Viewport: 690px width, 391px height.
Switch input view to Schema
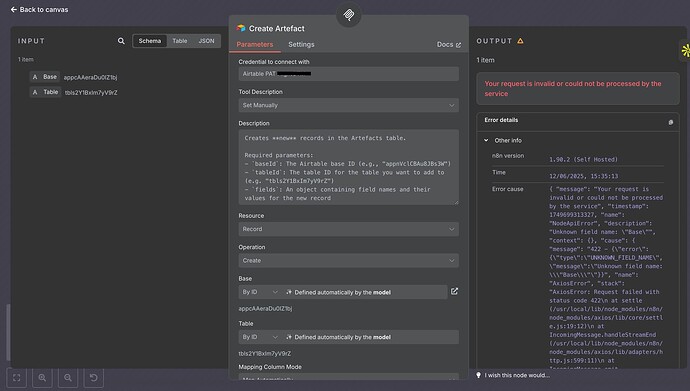click(150, 41)
